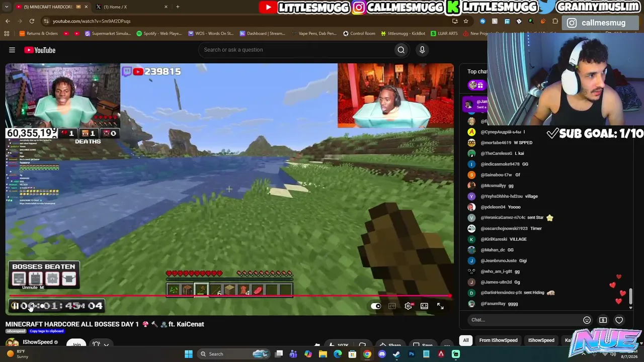644x362 pixels.
Task: Switch to theater mode
Action: [x=424, y=306]
